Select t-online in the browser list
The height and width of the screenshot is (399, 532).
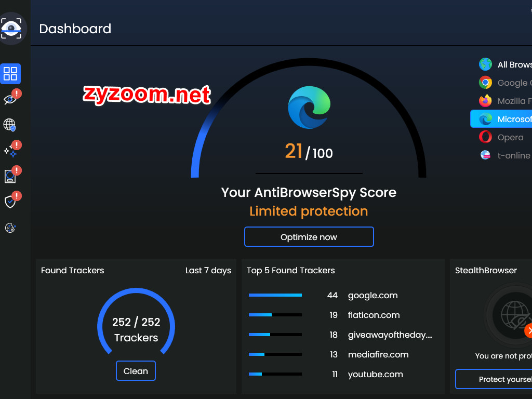(501, 155)
